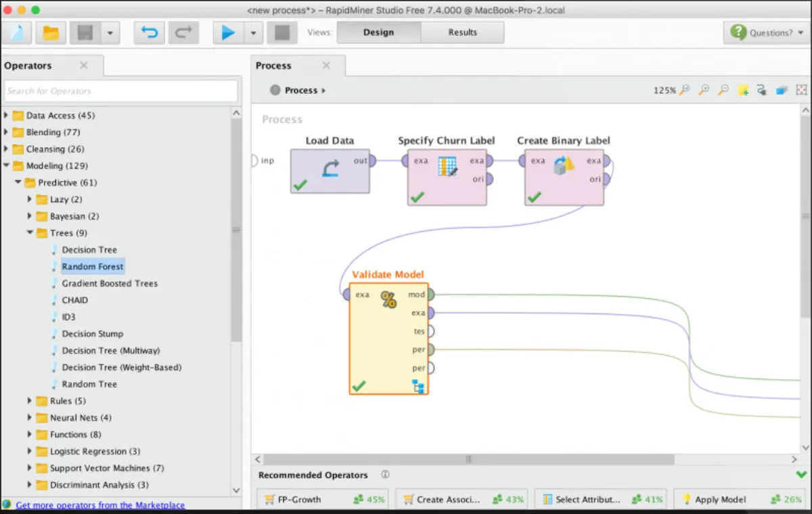Expand the Neural Nets folder
Image resolution: width=812 pixels, height=514 pixels.
coord(30,418)
